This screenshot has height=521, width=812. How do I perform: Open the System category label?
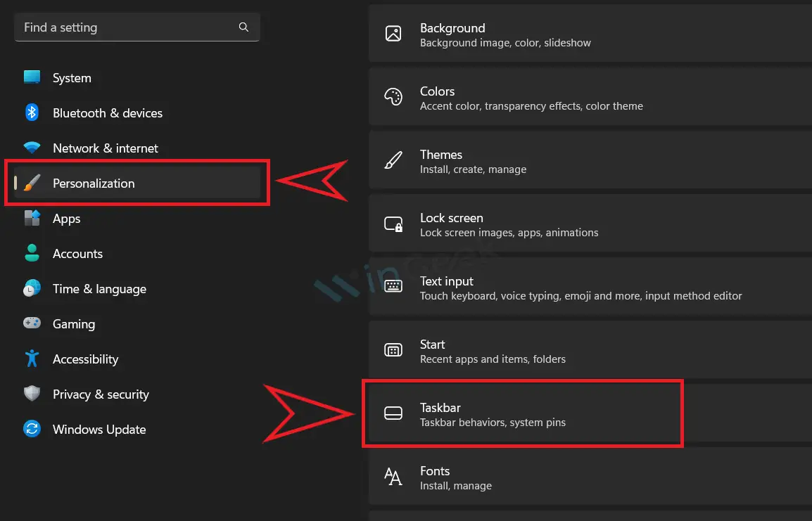pos(72,78)
